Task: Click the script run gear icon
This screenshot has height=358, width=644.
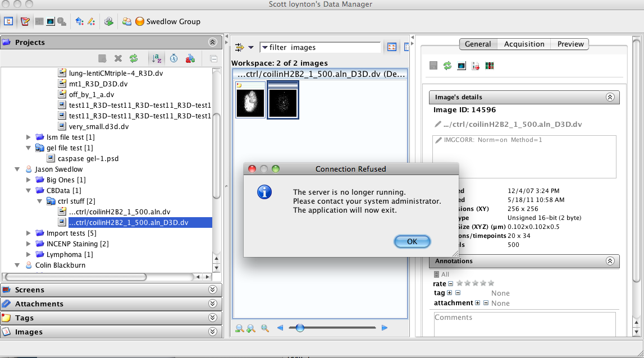Action: (x=109, y=21)
